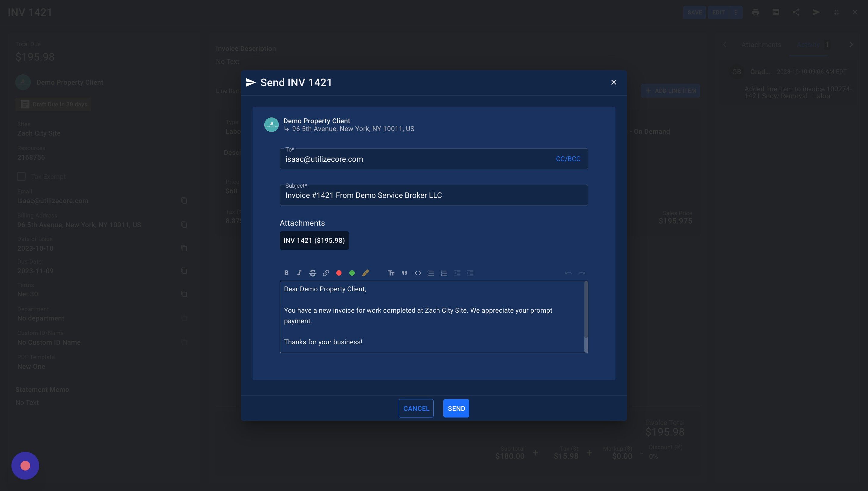Viewport: 868px width, 491px height.
Task: Close the Send INV 1421 dialog
Action: [614, 82]
